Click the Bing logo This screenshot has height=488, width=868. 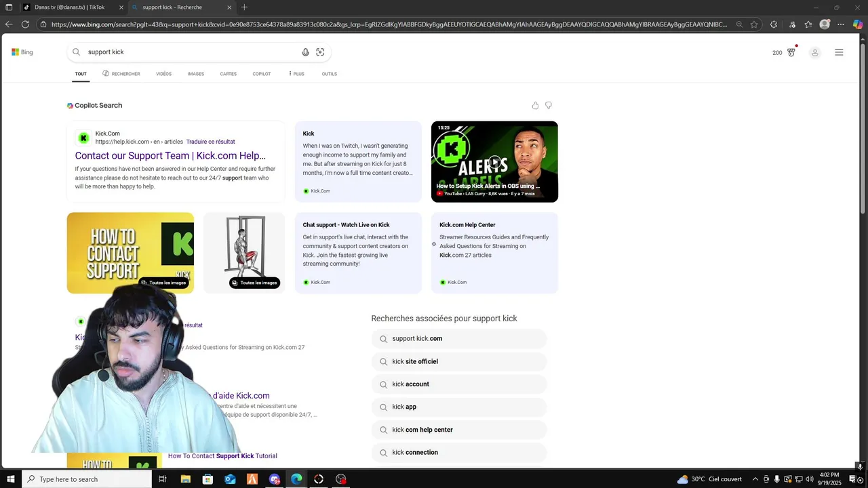[22, 52]
